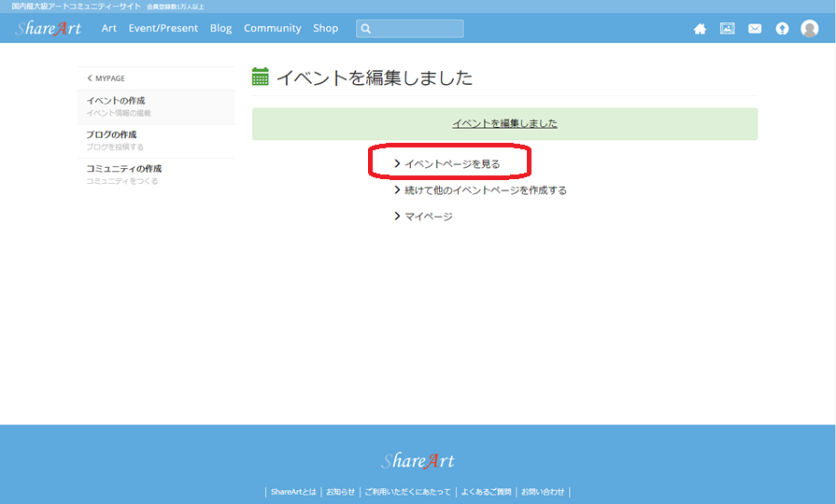Open the Art menu

point(108,28)
